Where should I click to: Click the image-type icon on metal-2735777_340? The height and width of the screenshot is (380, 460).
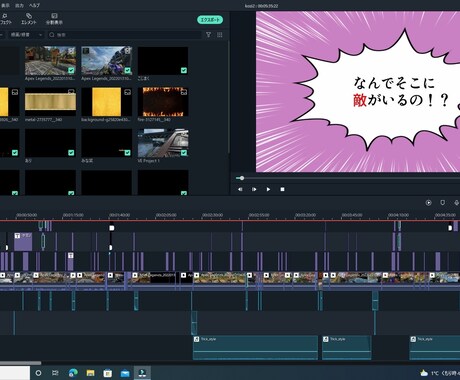71,92
